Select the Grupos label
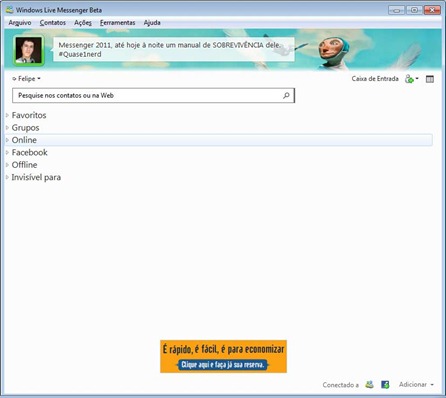Viewport: 446px width, 398px height. (x=25, y=128)
